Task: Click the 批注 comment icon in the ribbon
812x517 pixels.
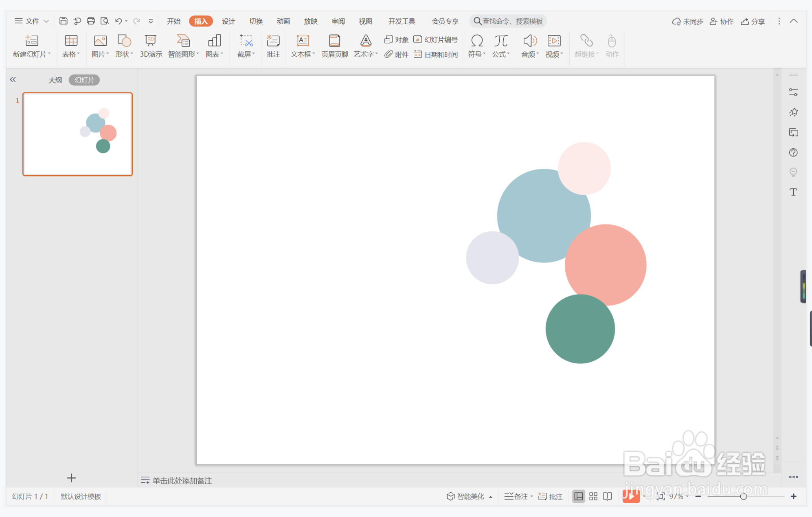Action: [273, 41]
